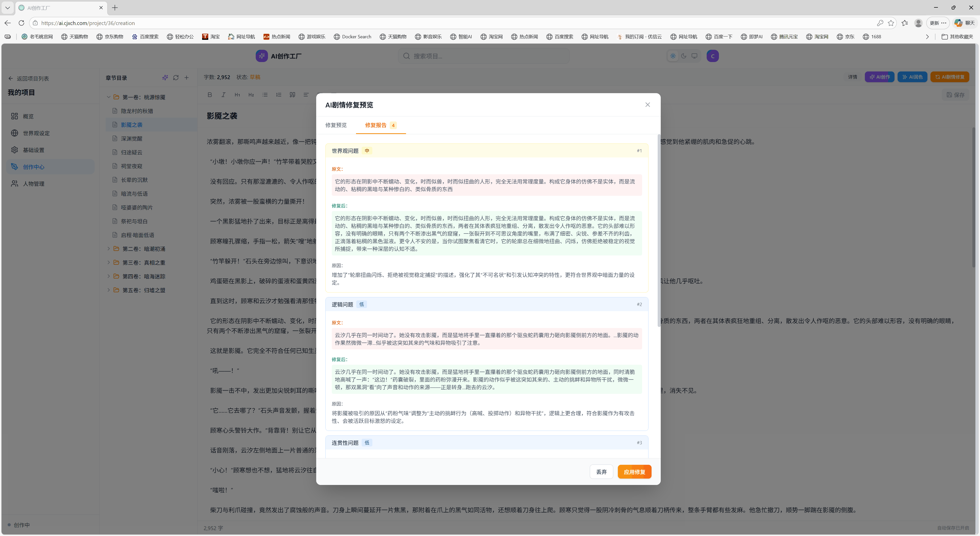The width and height of the screenshot is (980, 536).
Task: Return via 返回项目列表 link
Action: tap(28, 78)
